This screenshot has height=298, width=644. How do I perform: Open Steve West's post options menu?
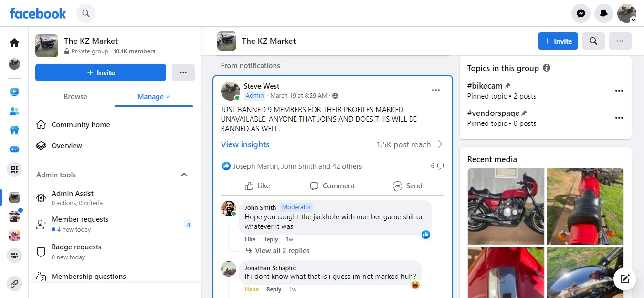point(435,91)
